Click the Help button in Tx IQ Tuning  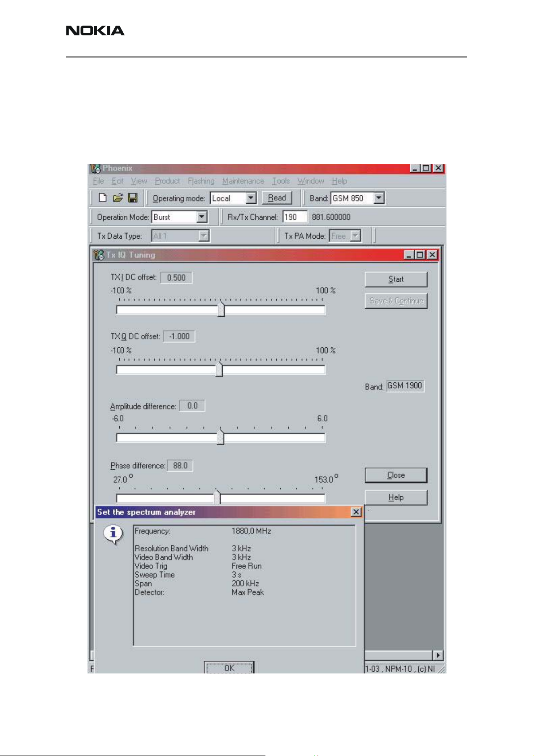click(x=396, y=498)
